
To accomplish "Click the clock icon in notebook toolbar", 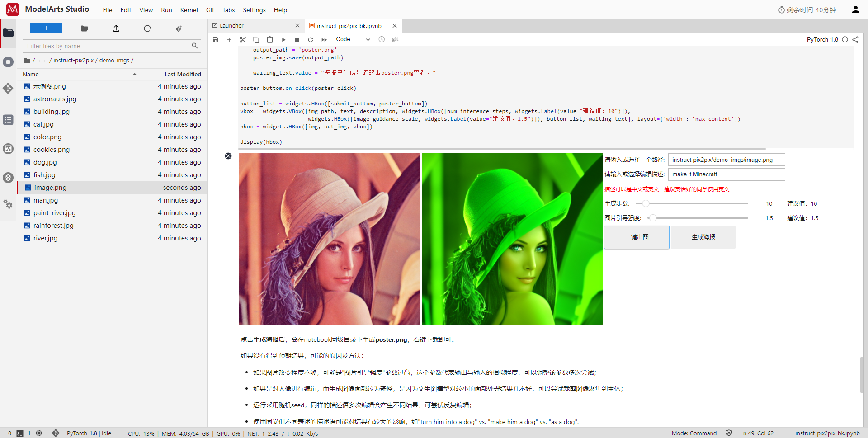I will tap(382, 39).
